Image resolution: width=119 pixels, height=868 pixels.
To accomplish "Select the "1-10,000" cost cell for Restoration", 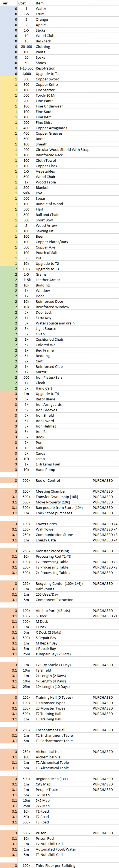I will [26, 68].
